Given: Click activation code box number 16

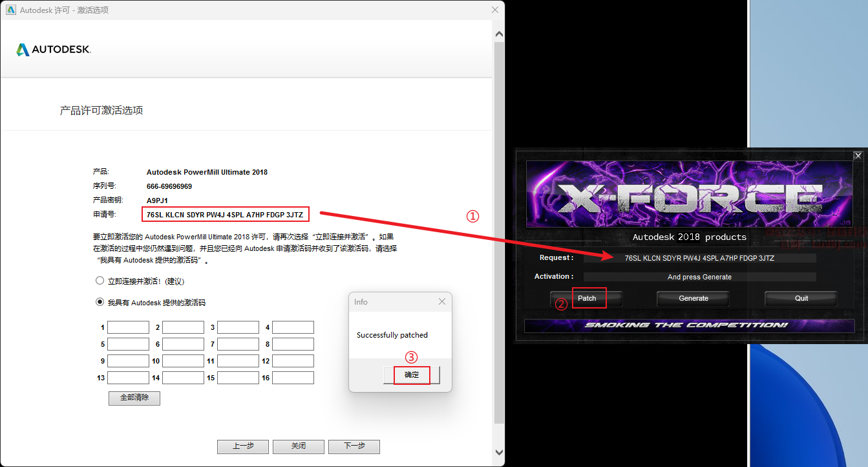Looking at the screenshot, I should pyautogui.click(x=293, y=378).
